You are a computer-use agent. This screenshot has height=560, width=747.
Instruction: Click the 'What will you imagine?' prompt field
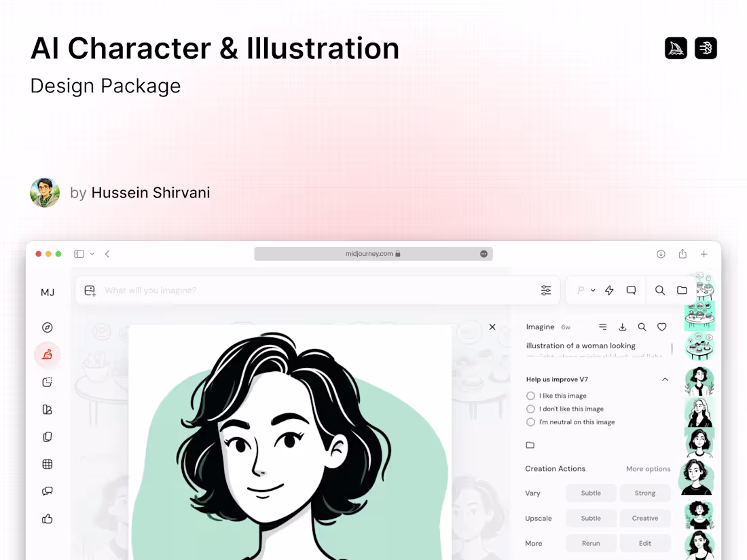(x=319, y=291)
